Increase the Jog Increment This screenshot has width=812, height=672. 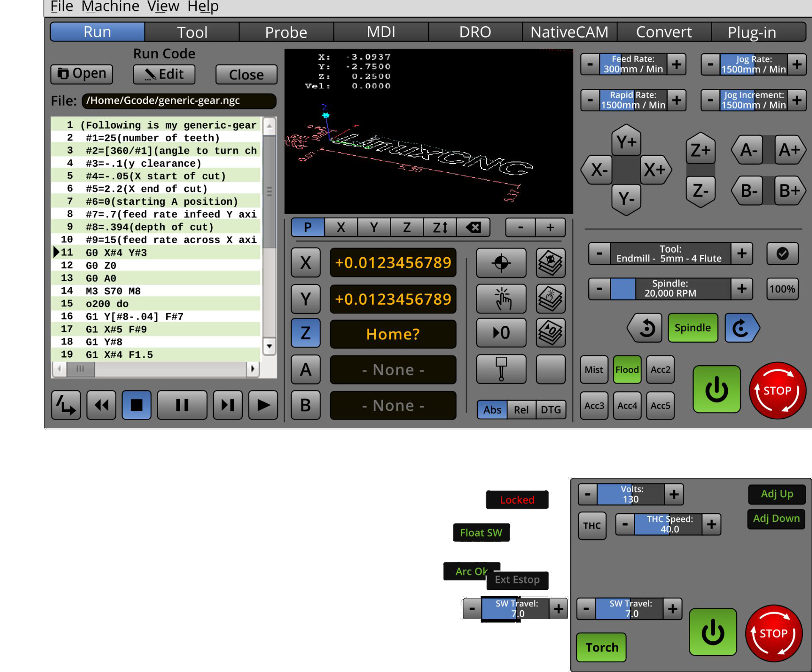[797, 100]
